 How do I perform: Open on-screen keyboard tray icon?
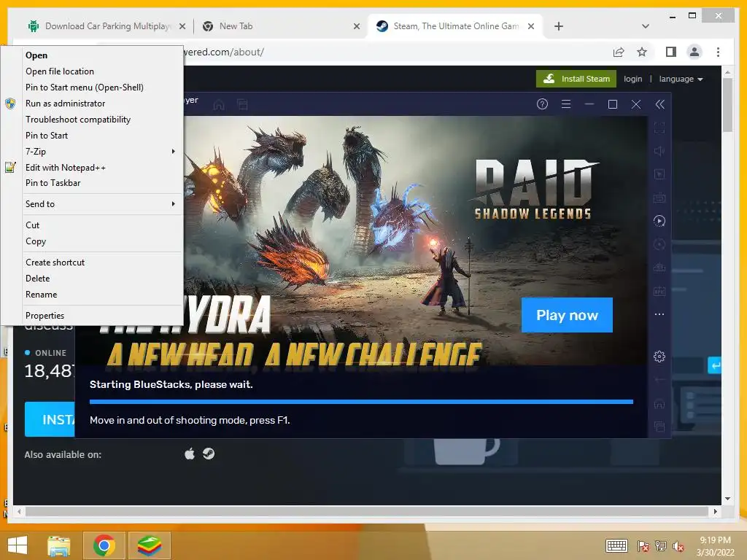[x=617, y=545]
